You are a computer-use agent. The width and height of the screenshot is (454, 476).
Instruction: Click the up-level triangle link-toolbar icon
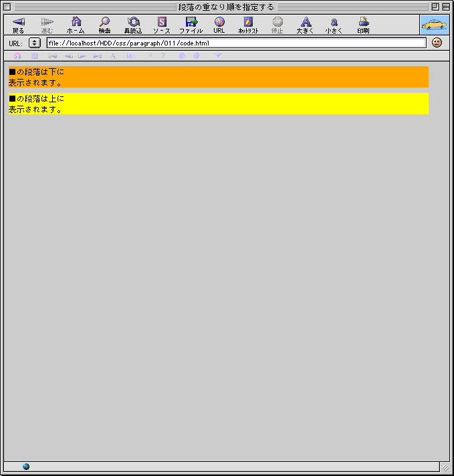[113, 56]
